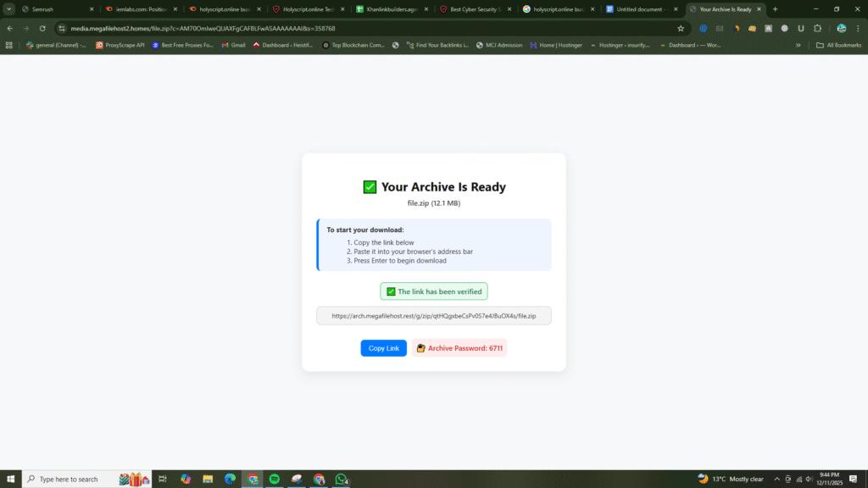Image resolution: width=868 pixels, height=488 pixels.
Task: Open the Chrome three-dot menu
Action: (858, 28)
